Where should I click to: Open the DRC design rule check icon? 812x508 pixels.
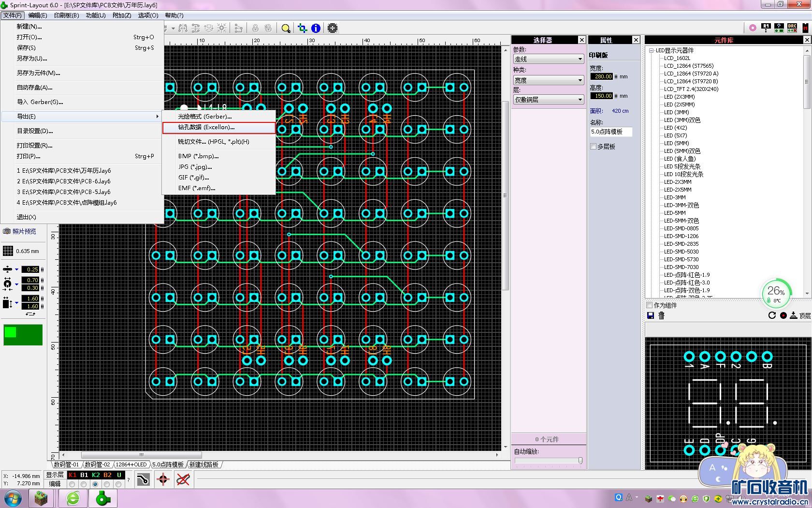[x=792, y=28]
